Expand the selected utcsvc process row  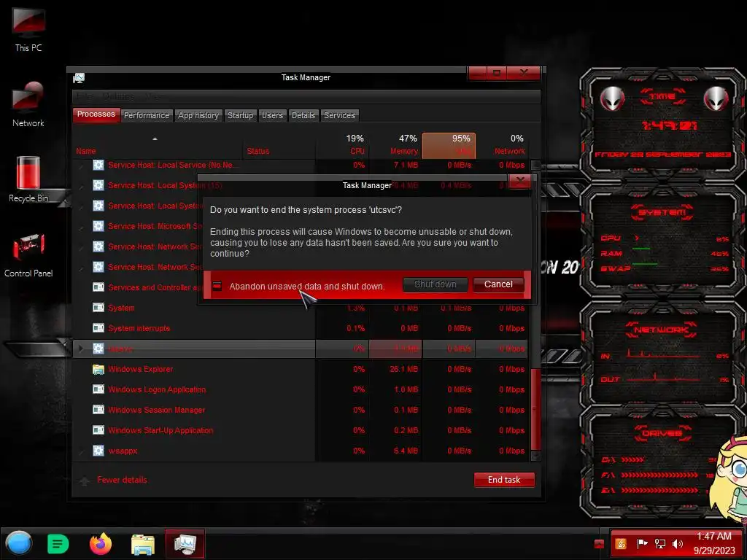click(x=81, y=349)
